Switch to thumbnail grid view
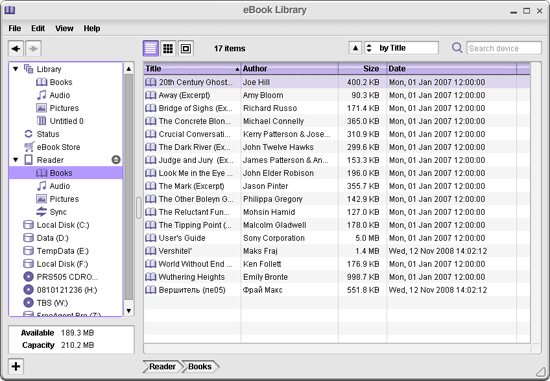Screen dimensions: 550x381 168,48
